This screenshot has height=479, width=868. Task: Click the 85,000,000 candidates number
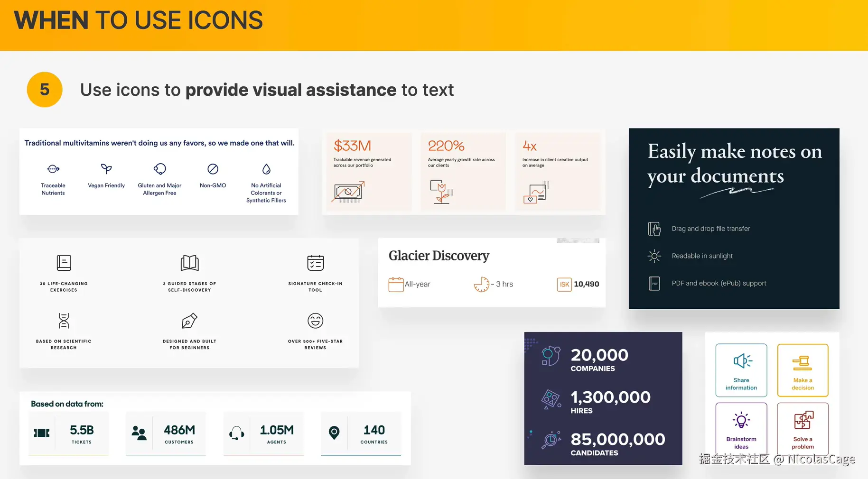click(x=617, y=439)
